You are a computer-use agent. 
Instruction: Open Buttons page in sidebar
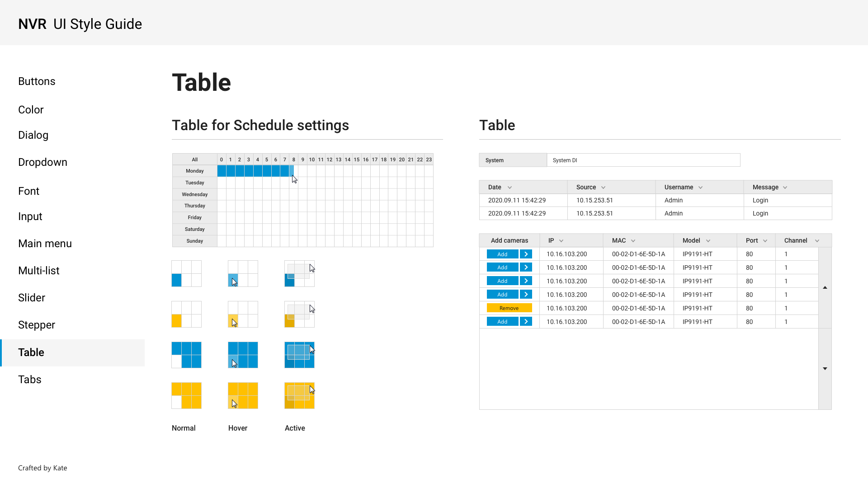click(37, 81)
